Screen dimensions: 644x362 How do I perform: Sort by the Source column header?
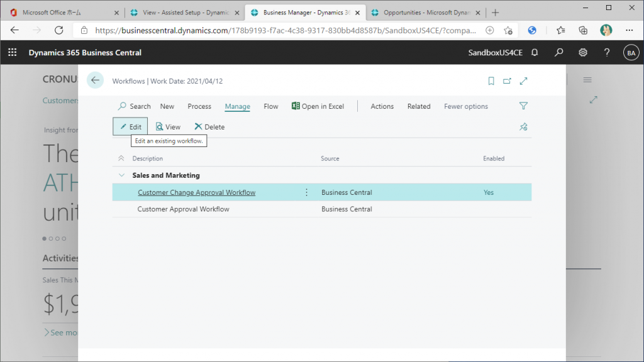[x=330, y=158]
